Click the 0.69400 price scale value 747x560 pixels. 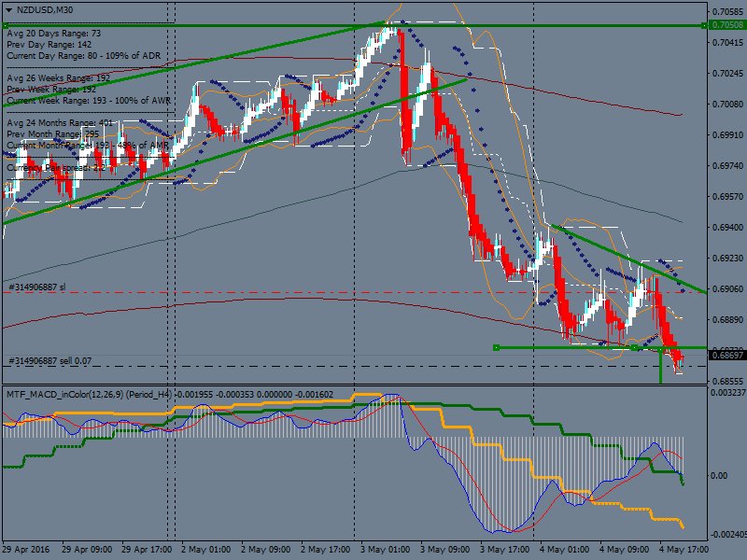pos(727,227)
